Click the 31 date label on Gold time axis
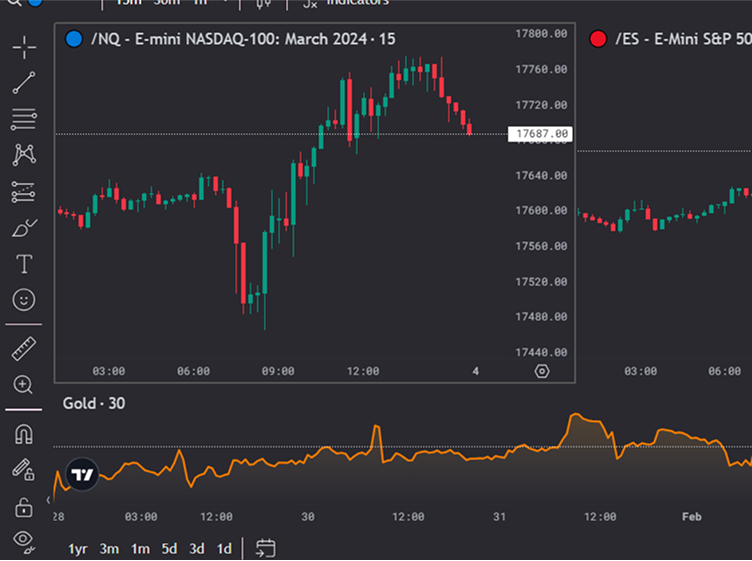 499,516
